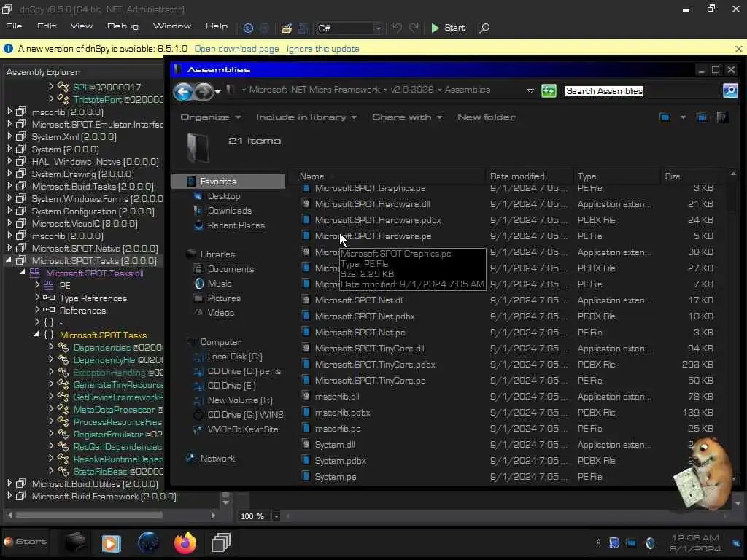The image size is (747, 560).
Task: Open the view options dropdown arrow
Action: tap(683, 117)
